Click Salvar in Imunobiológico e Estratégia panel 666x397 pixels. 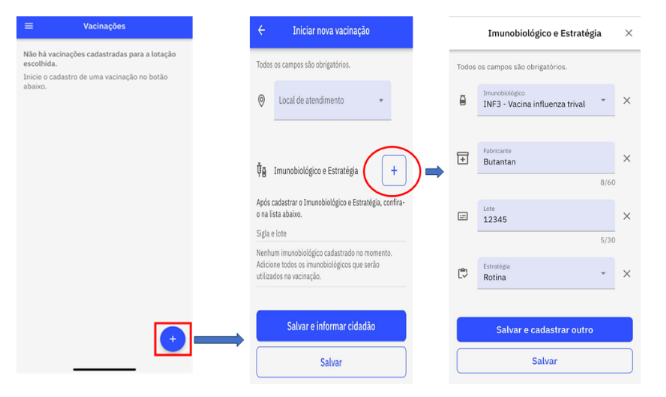545,361
